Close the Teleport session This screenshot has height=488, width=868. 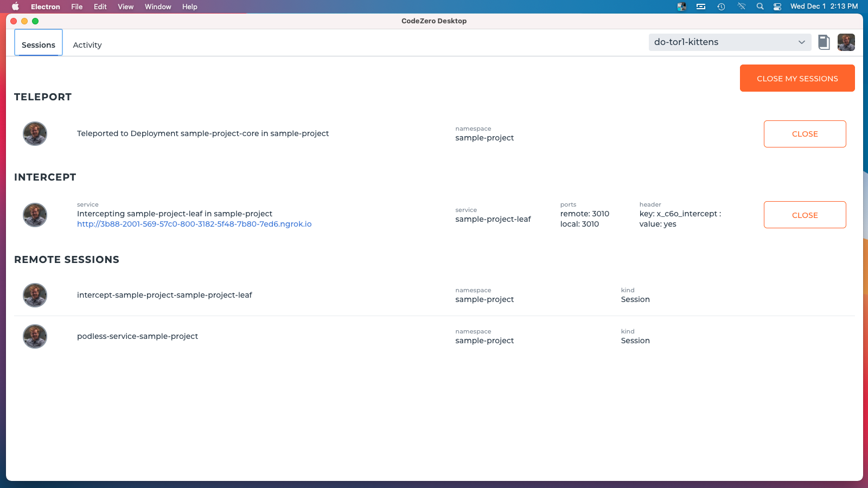pos(805,134)
